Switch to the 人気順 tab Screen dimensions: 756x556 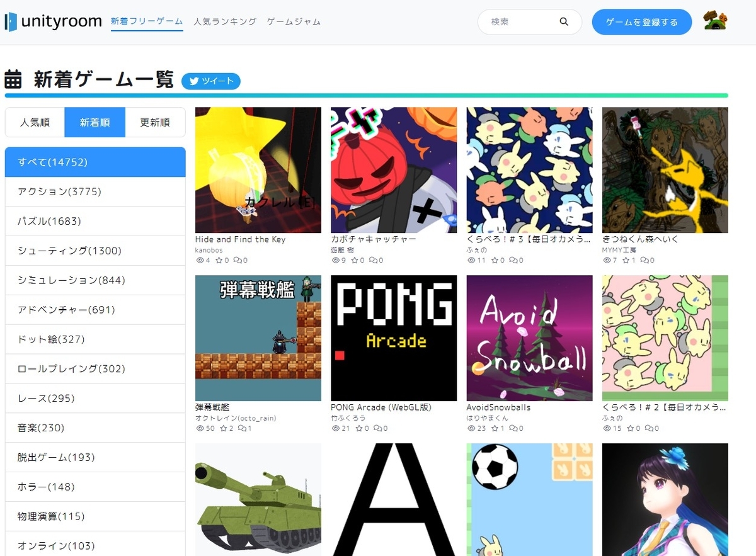tap(35, 122)
